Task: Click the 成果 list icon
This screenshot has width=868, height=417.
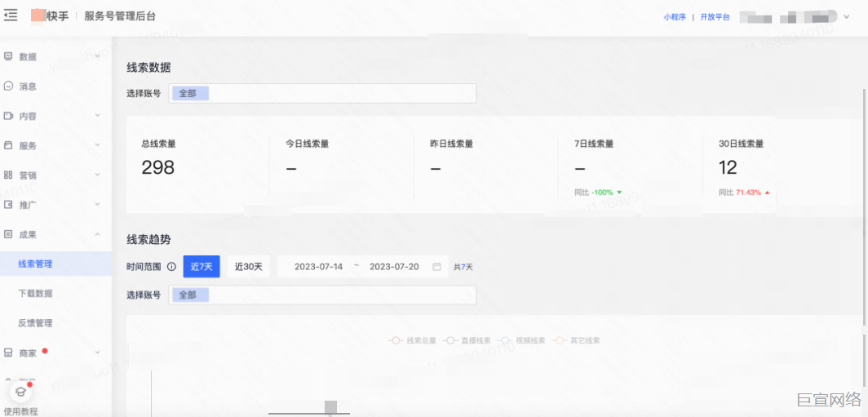Action: 8,234
